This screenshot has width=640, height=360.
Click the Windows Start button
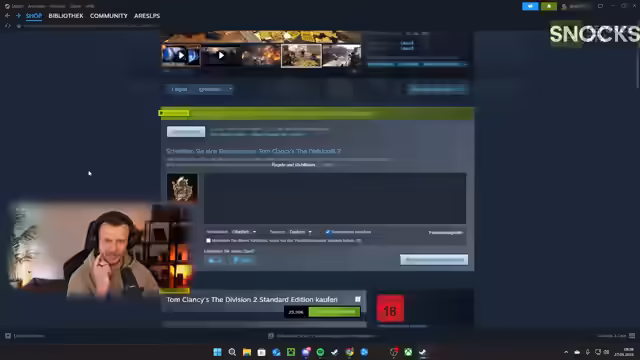tap(218, 352)
